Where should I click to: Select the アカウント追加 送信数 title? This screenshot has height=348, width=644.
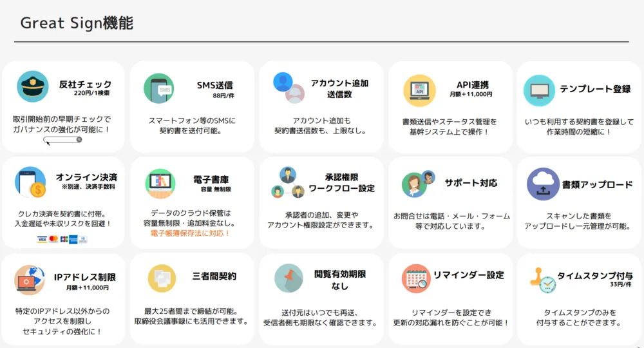[x=339, y=88]
